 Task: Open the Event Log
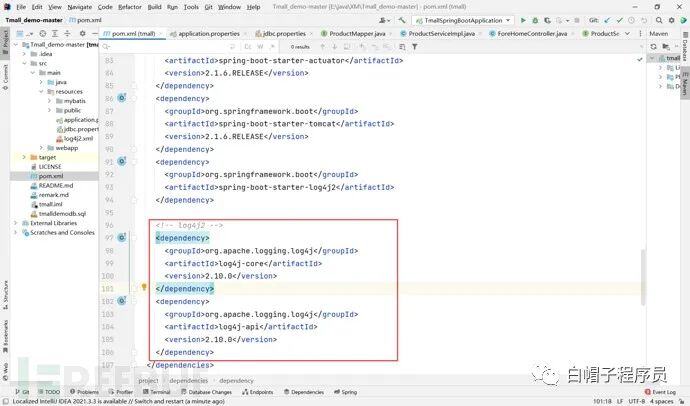(660, 392)
